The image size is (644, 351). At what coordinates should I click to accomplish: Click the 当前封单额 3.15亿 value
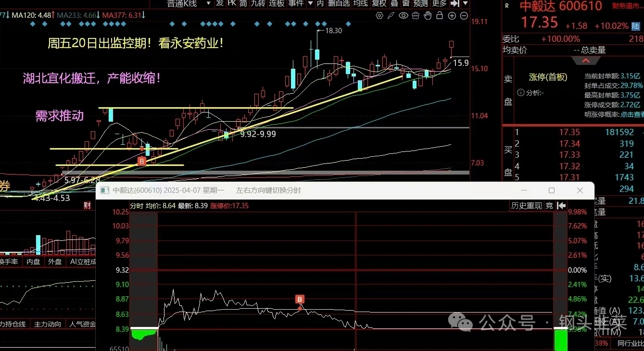click(631, 76)
